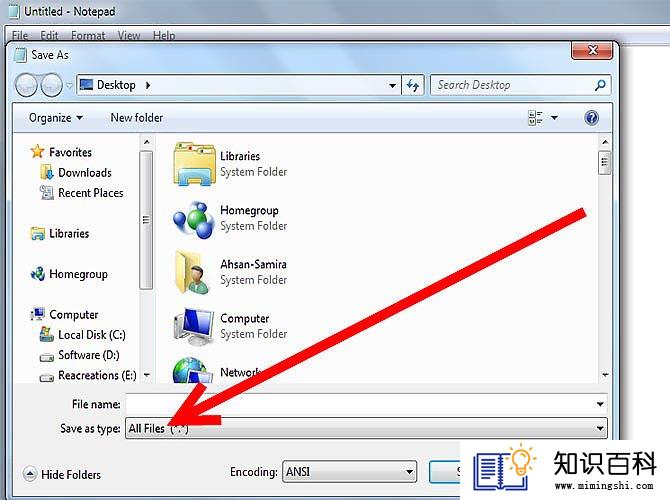Viewport: 670px width, 500px height.
Task: Click the Libraries icon in sidebar
Action: point(38,233)
